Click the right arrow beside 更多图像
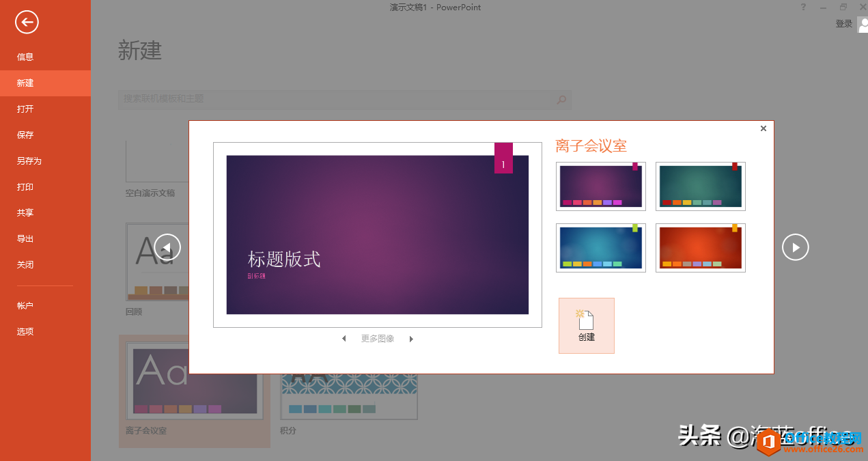The height and width of the screenshot is (461, 868). pyautogui.click(x=411, y=338)
